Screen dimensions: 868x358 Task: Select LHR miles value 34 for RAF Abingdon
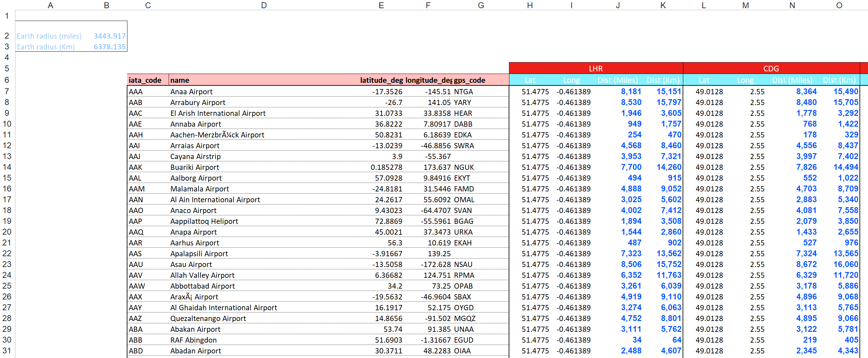617,340
